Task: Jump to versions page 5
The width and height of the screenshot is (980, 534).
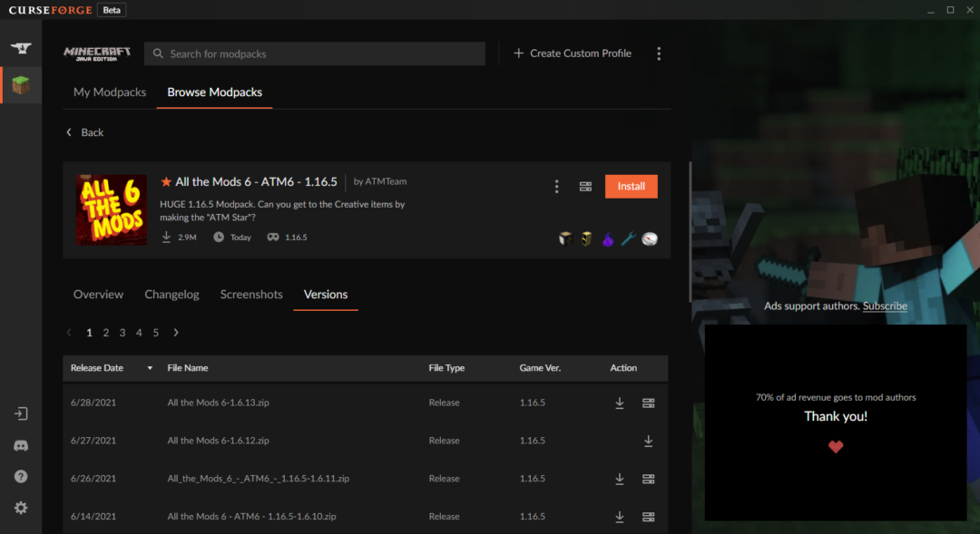Action: pos(156,333)
